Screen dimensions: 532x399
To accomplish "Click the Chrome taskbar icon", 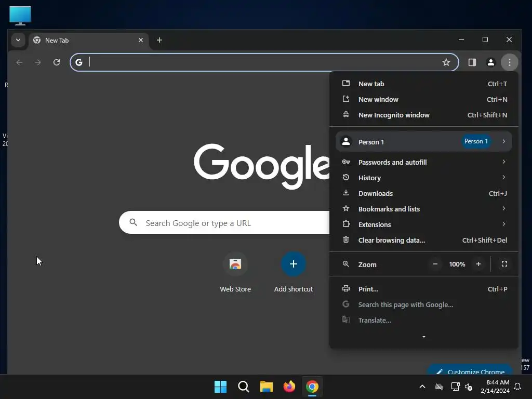I will pyautogui.click(x=312, y=387).
